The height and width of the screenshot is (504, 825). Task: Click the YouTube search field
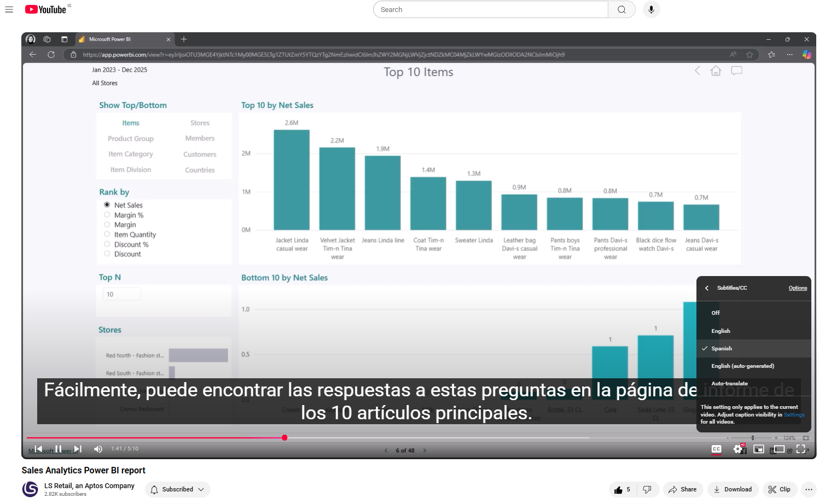(x=491, y=10)
